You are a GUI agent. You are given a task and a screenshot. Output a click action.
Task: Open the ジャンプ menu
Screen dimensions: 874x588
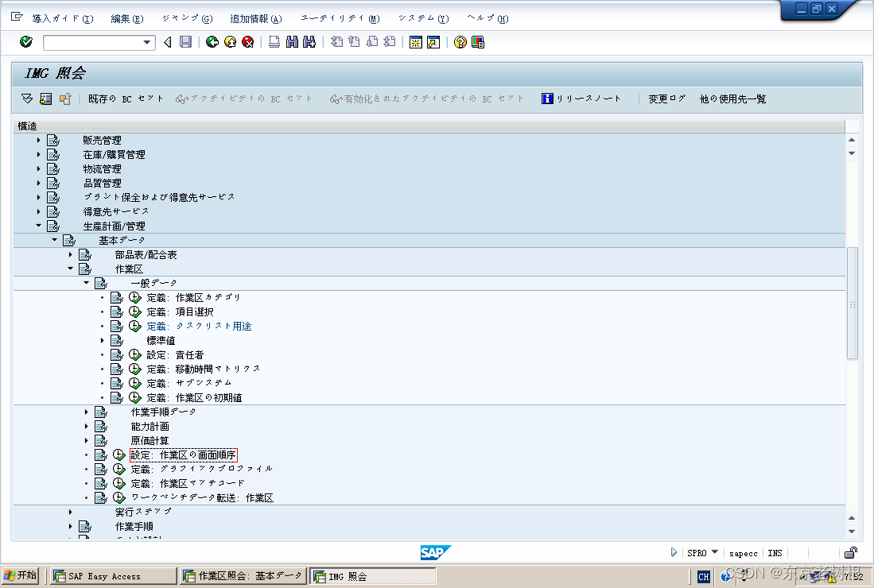(x=185, y=17)
